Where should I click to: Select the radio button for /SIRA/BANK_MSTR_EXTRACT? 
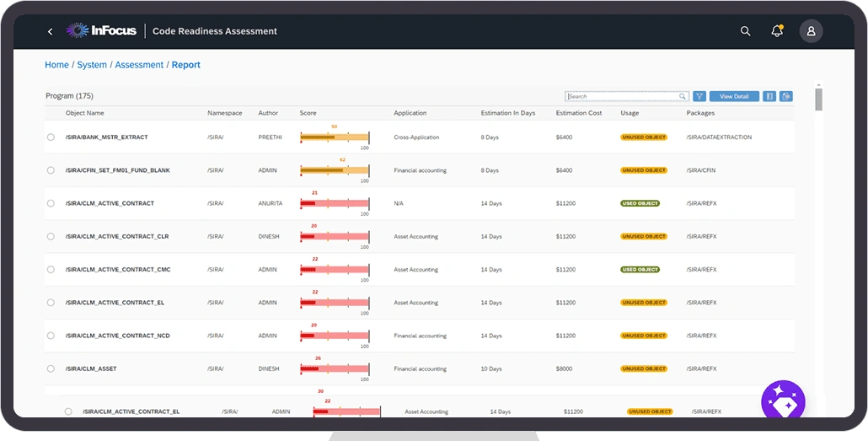(51, 137)
